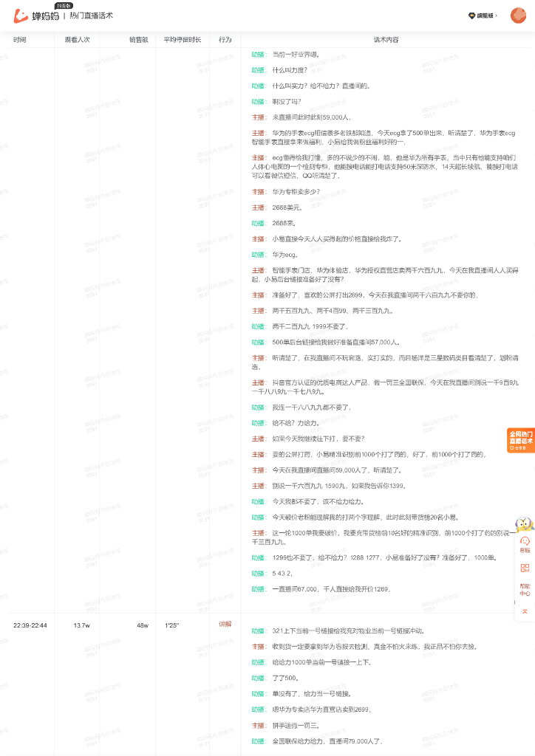Click the 观看人次 column header

pos(77,40)
